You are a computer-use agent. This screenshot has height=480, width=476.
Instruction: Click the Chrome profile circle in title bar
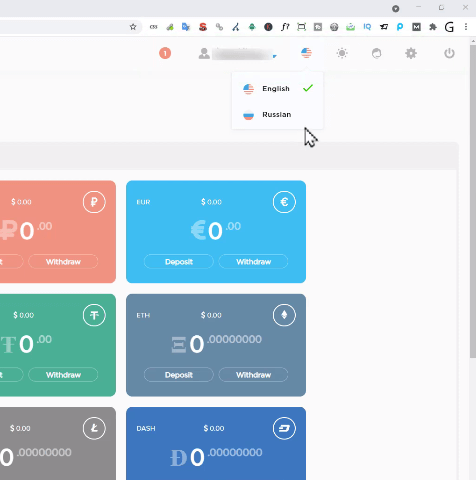pos(396,9)
